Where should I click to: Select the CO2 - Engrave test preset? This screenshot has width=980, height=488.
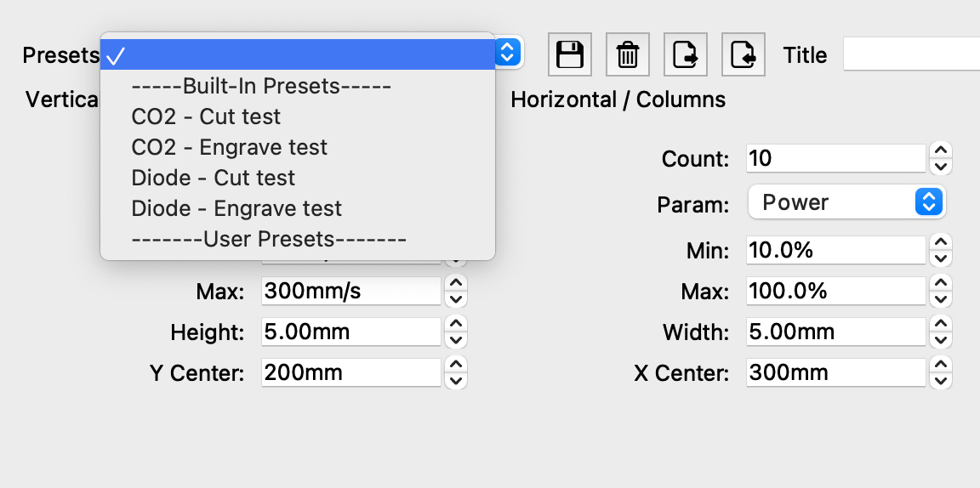230,147
